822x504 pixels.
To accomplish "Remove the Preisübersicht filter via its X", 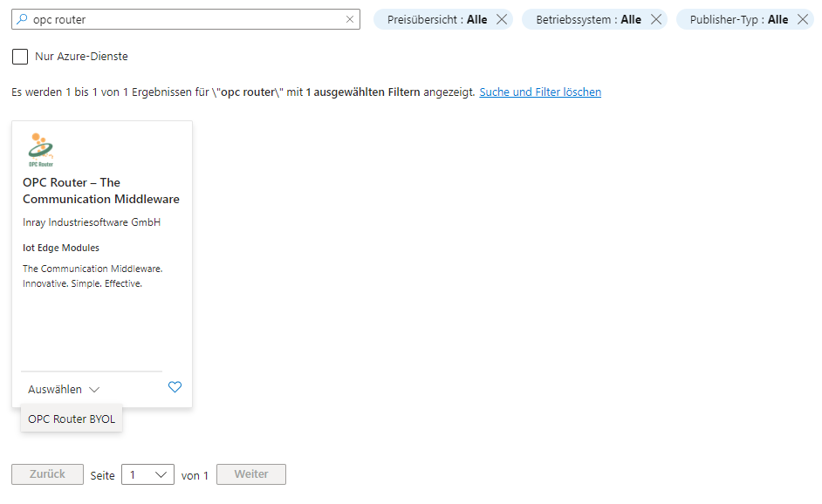I will click(502, 19).
